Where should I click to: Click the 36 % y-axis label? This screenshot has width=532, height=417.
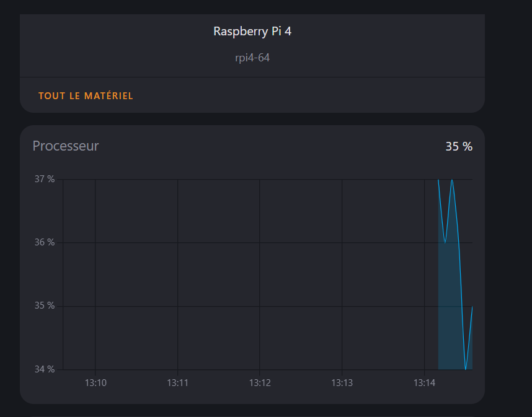pos(45,242)
